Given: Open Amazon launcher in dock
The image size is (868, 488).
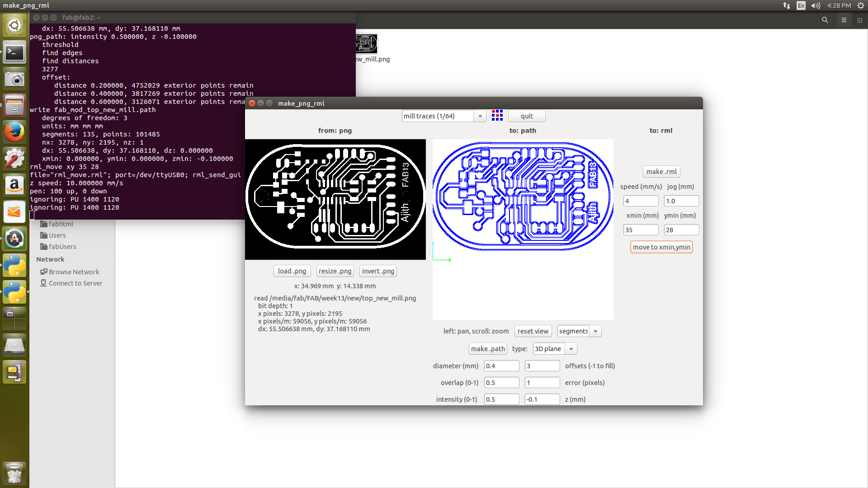Looking at the screenshot, I should (14, 185).
